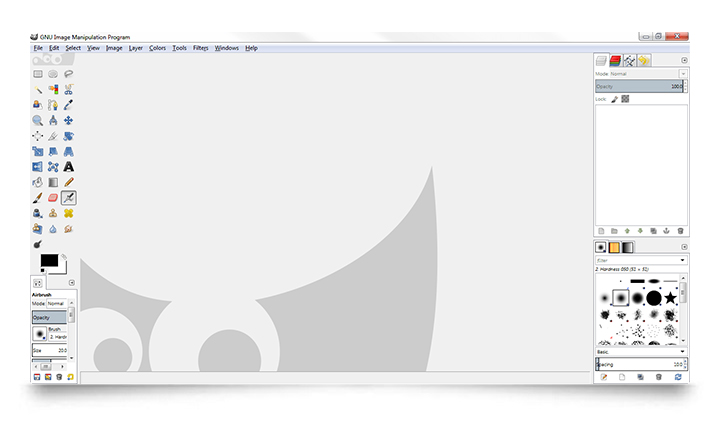Screen dimensions: 725x436
Task: Toggle Lock pixels paintbrush icon
Action: tap(614, 99)
